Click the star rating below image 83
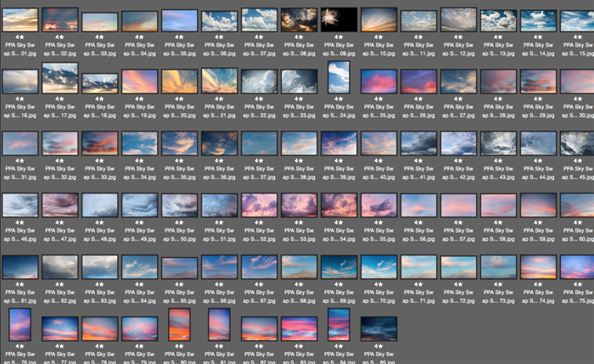This screenshot has width=594, height=364. 299,346
